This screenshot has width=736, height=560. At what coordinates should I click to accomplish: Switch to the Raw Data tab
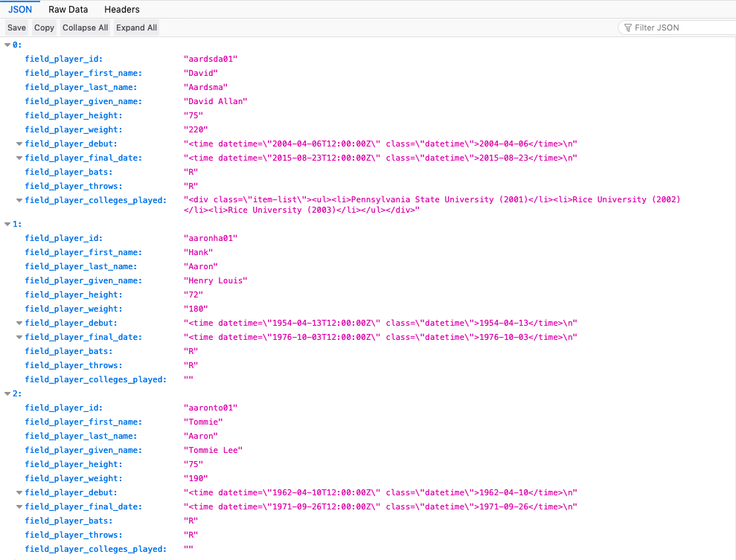pos(68,9)
